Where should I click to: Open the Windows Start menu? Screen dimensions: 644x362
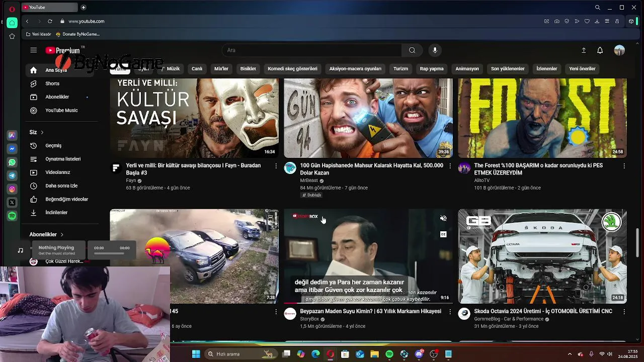(196, 354)
